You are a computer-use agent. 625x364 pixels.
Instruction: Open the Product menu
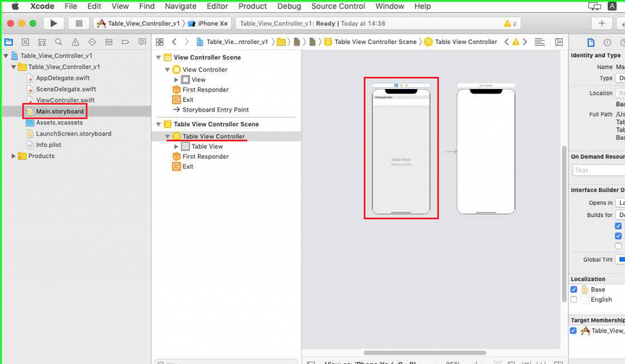pos(252,6)
